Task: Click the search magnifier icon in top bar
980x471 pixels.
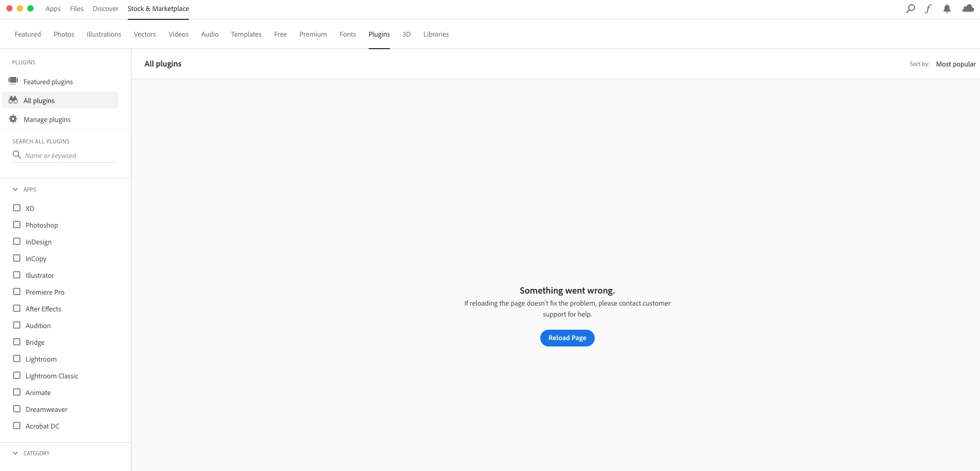Action: coord(910,8)
